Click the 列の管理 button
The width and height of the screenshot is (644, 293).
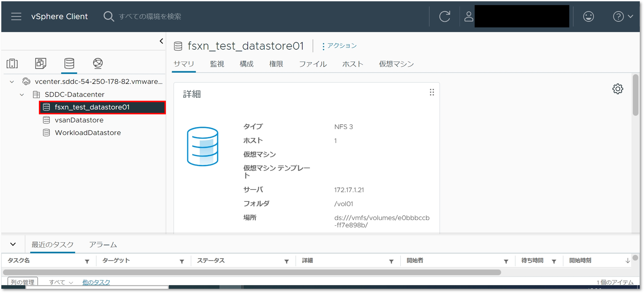pos(22,282)
